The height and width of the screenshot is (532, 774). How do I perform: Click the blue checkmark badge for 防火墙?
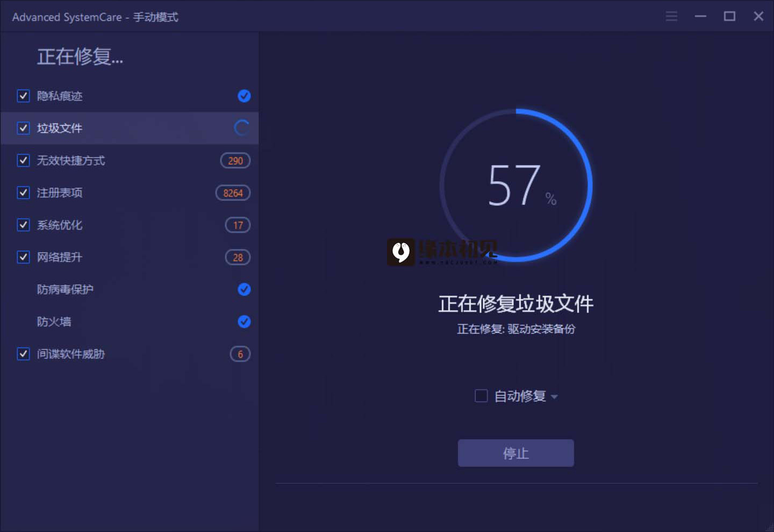244,321
